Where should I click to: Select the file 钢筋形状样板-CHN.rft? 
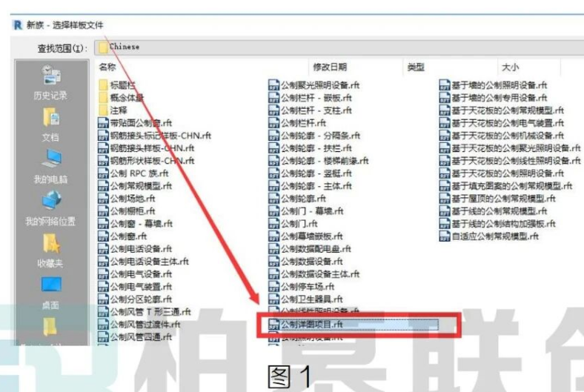[x=146, y=161]
